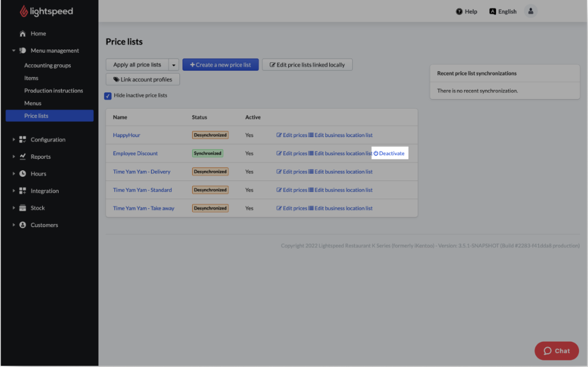Viewport: 588px width, 367px height.
Task: Open the Apply all price lists dropdown arrow
Action: coord(174,65)
